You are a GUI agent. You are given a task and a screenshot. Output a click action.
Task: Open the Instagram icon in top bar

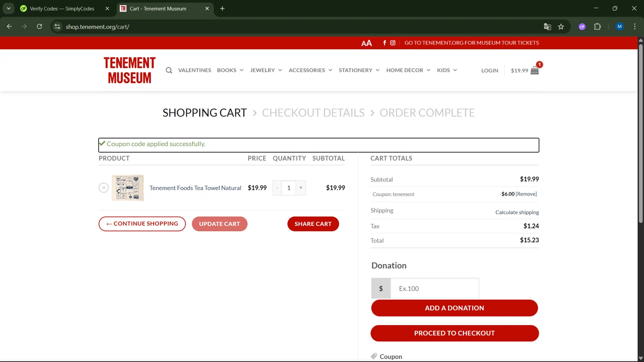pos(392,43)
